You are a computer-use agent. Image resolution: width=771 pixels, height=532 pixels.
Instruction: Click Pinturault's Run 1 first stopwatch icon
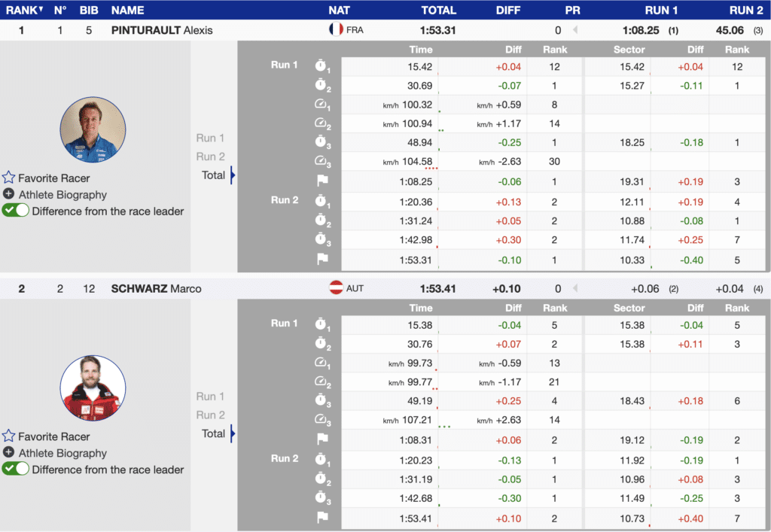click(x=322, y=67)
